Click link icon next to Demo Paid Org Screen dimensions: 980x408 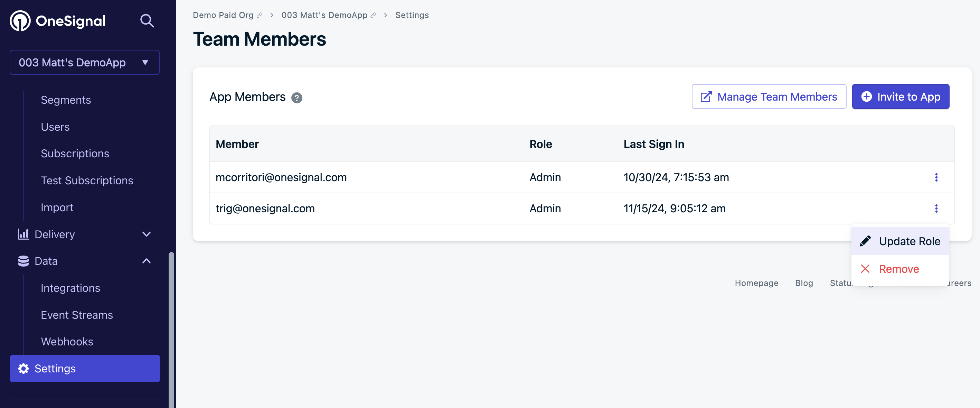pyautogui.click(x=260, y=15)
